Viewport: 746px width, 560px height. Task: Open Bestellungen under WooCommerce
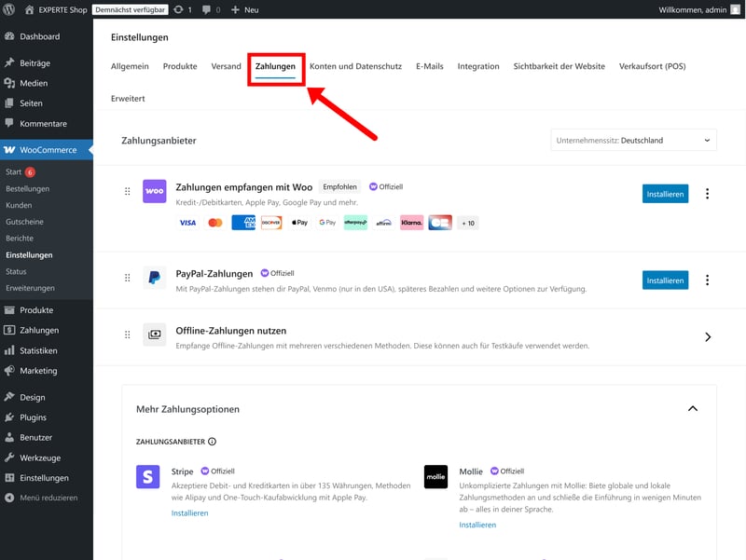click(x=27, y=188)
